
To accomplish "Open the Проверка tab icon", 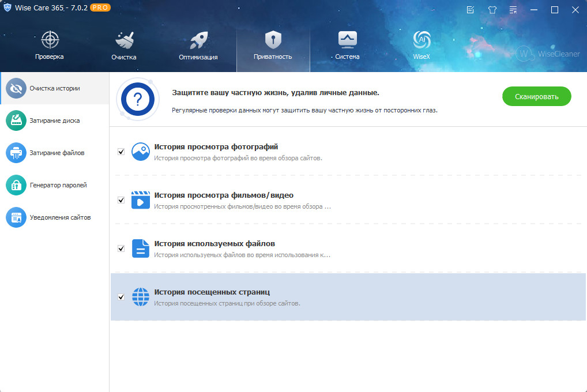I will pos(50,40).
